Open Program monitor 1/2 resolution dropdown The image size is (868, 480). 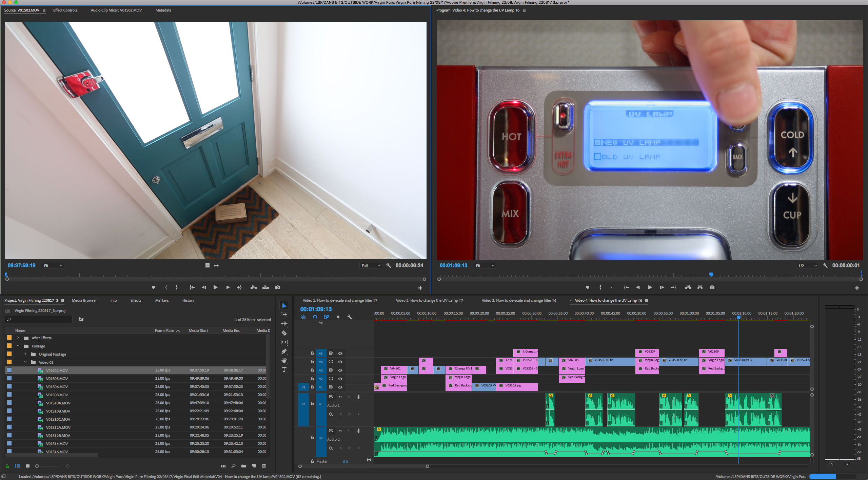click(807, 266)
